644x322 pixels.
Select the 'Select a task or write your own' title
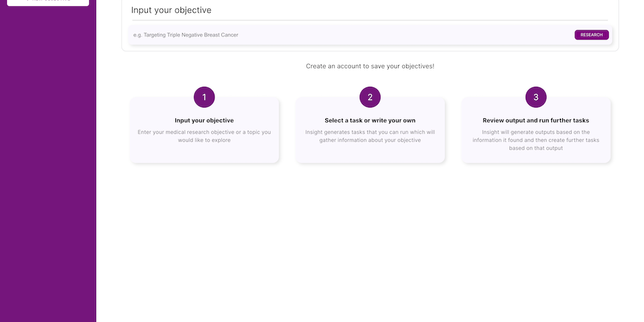click(x=370, y=120)
